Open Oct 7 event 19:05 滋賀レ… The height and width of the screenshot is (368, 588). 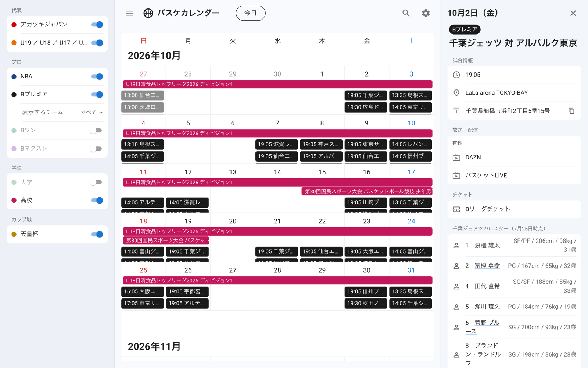[276, 144]
